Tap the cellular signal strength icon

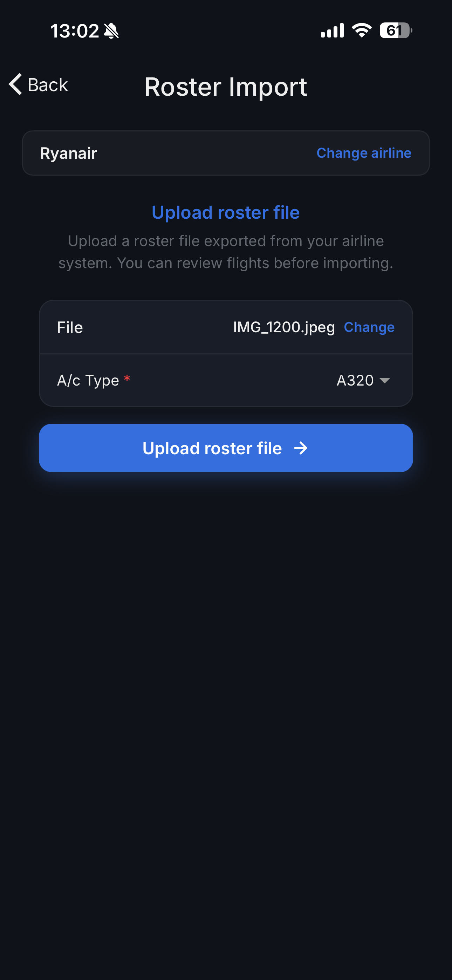coord(332,30)
